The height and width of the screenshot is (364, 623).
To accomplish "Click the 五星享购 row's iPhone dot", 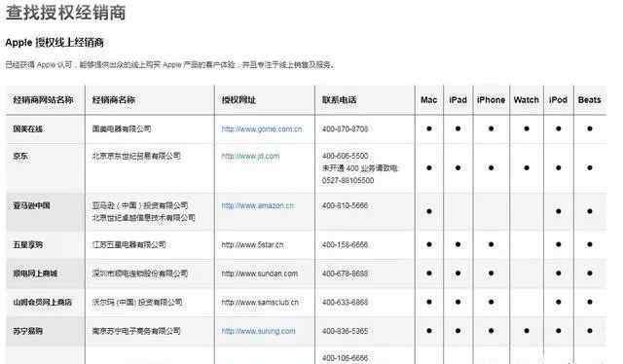I will point(491,244).
